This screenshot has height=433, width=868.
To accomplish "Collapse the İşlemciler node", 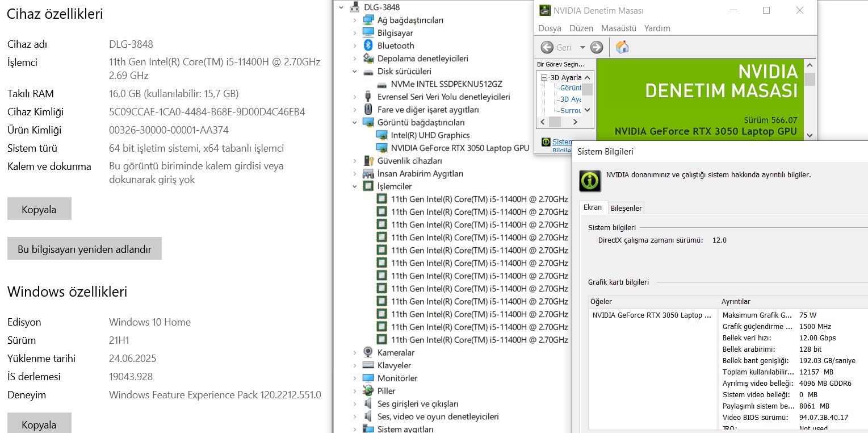I will tap(355, 186).
